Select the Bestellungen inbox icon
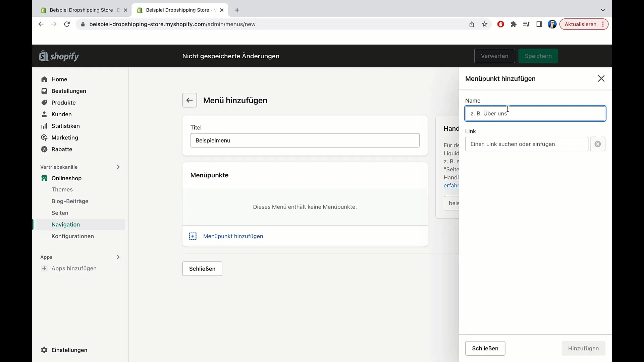 tap(44, 91)
